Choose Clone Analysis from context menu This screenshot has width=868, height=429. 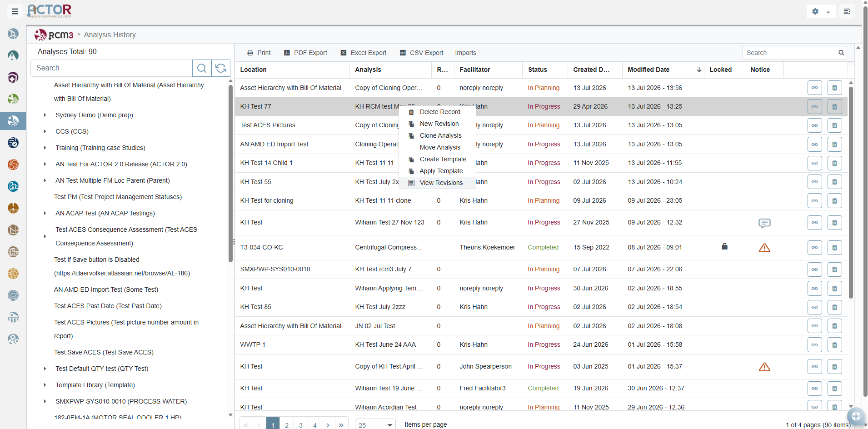click(x=440, y=135)
